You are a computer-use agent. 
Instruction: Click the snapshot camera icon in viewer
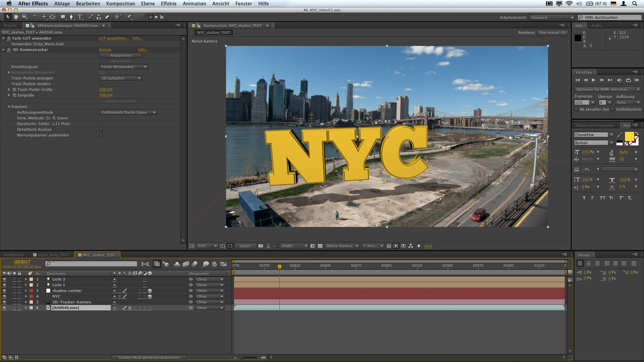[x=261, y=246]
